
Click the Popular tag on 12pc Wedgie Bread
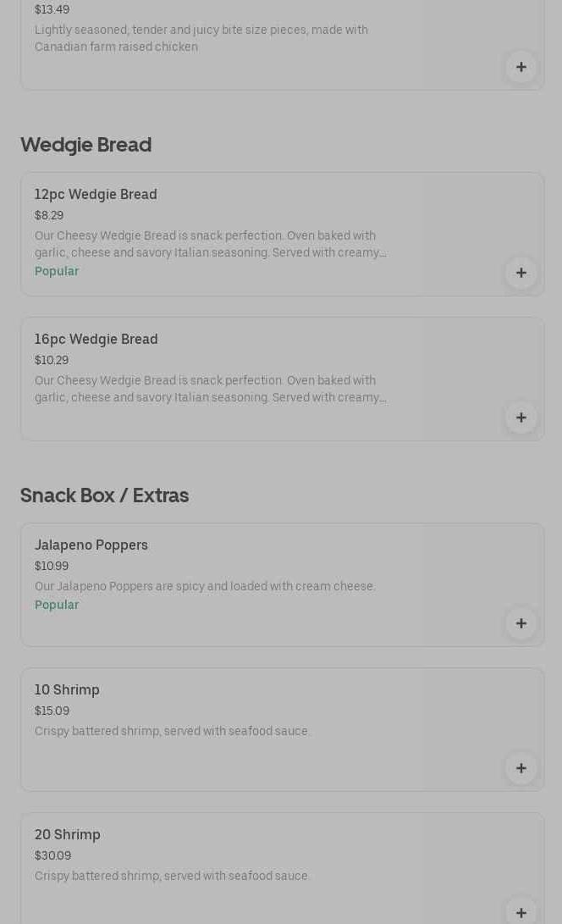pos(57,272)
